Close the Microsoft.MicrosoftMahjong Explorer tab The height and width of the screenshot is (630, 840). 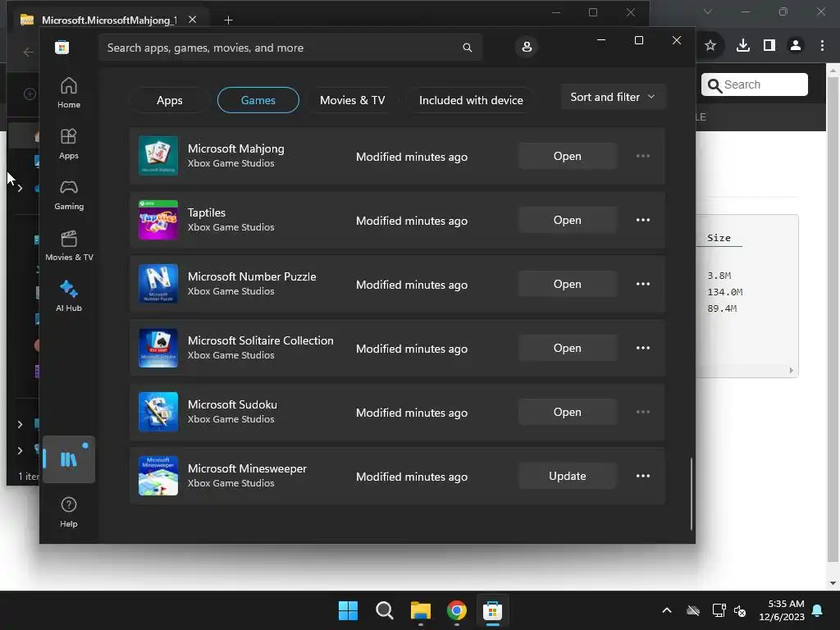[192, 20]
